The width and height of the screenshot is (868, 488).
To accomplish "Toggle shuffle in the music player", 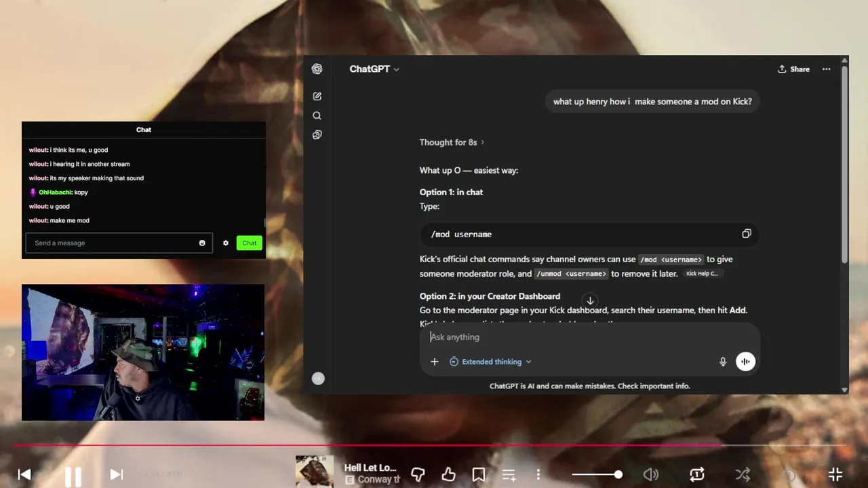I will click(743, 474).
